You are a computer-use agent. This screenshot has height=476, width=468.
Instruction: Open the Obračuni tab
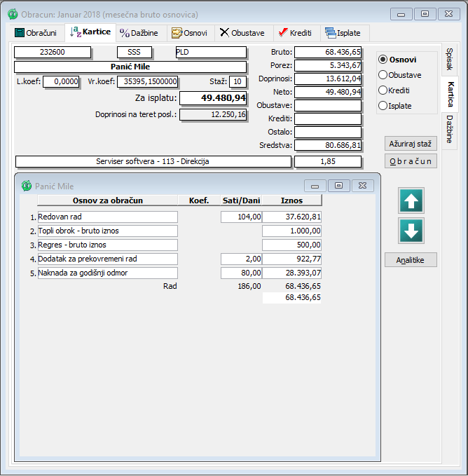36,33
